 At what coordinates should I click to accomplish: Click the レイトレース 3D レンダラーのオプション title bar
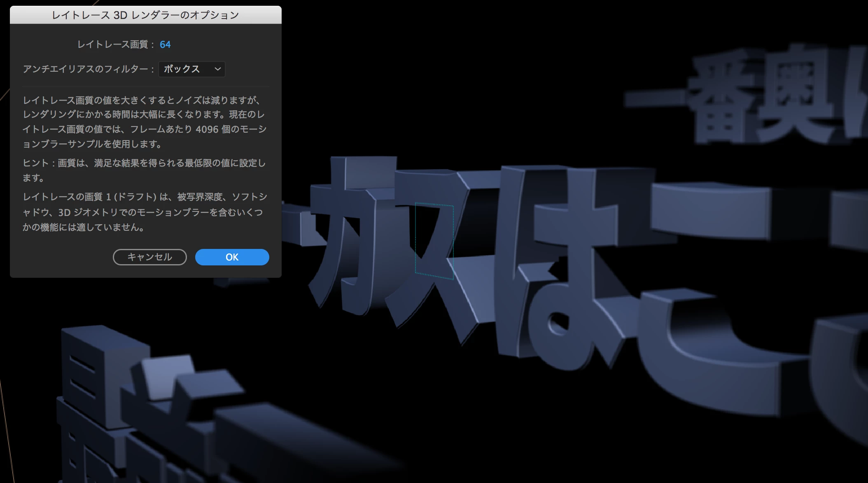[x=145, y=15]
